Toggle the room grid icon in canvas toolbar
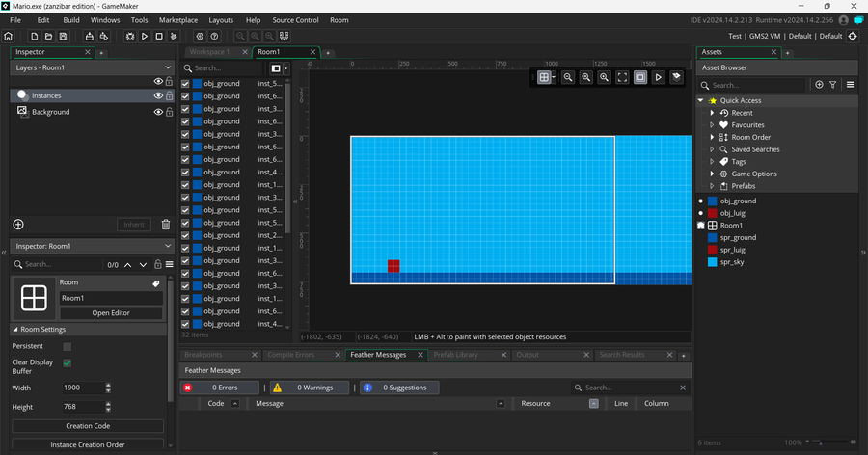Image resolution: width=868 pixels, height=455 pixels. [x=545, y=77]
